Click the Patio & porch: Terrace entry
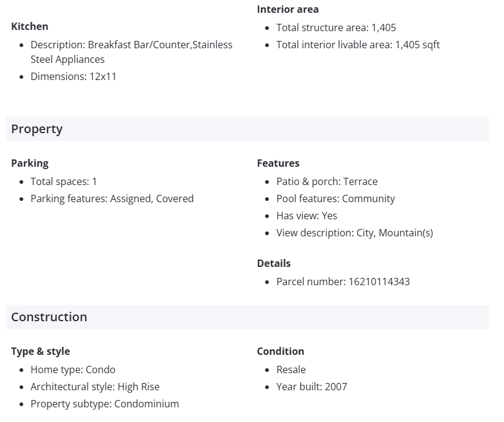The height and width of the screenshot is (422, 504). [x=327, y=181]
